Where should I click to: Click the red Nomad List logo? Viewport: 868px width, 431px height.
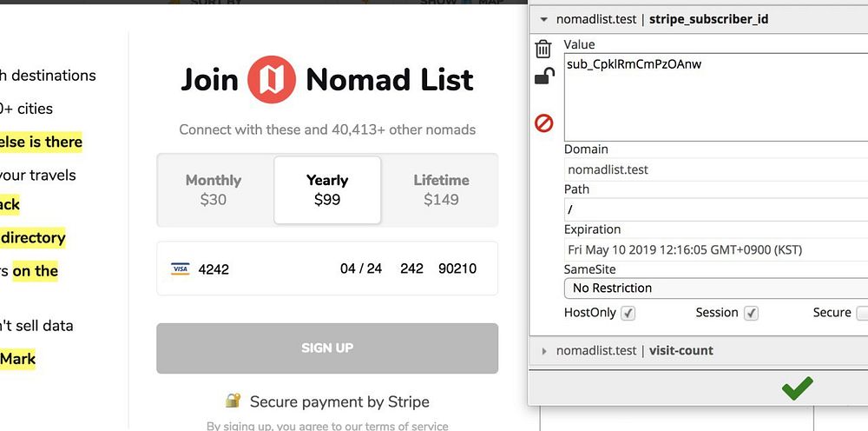[272, 80]
